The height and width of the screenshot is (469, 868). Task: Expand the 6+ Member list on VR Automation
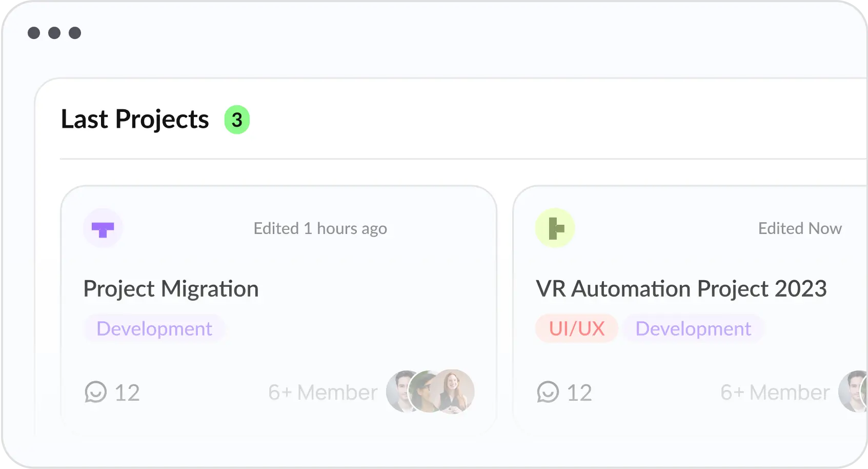(775, 392)
